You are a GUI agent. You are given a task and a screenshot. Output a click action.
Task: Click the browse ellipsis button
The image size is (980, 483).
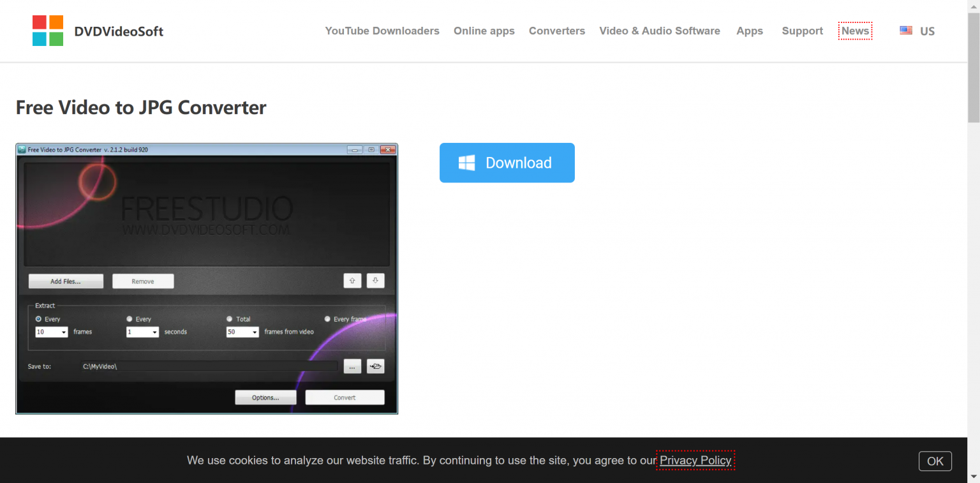point(352,366)
